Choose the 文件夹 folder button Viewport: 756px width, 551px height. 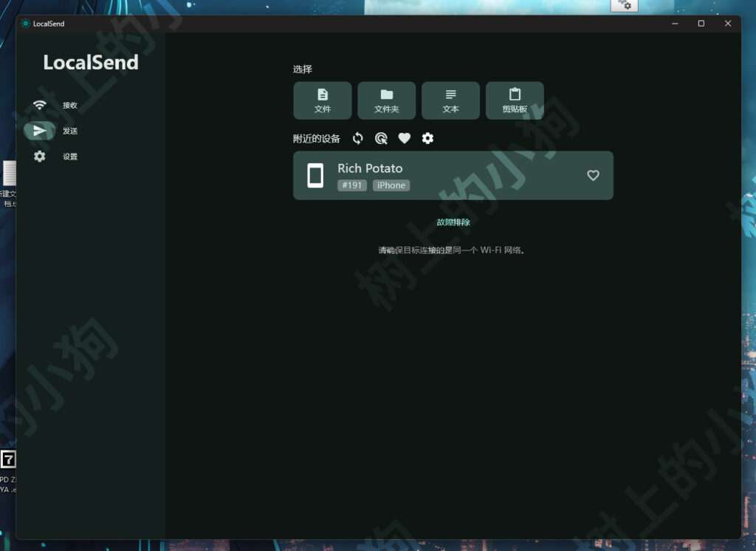[x=386, y=100]
